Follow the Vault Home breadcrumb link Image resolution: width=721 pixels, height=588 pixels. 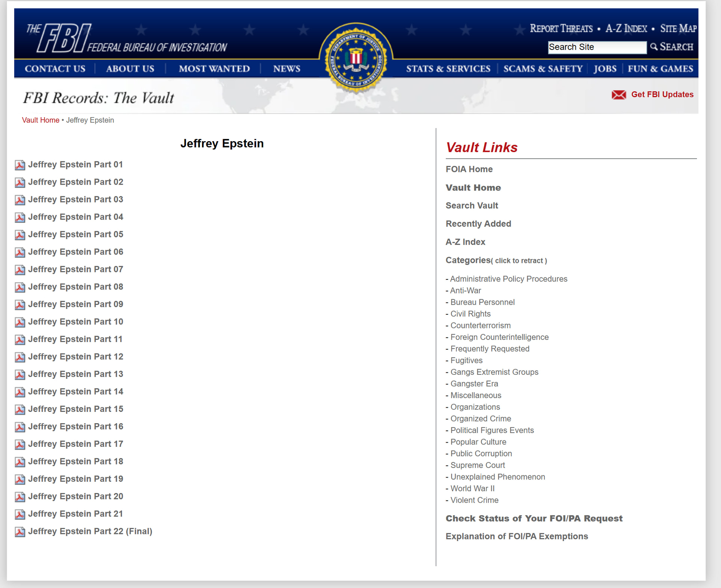(41, 120)
